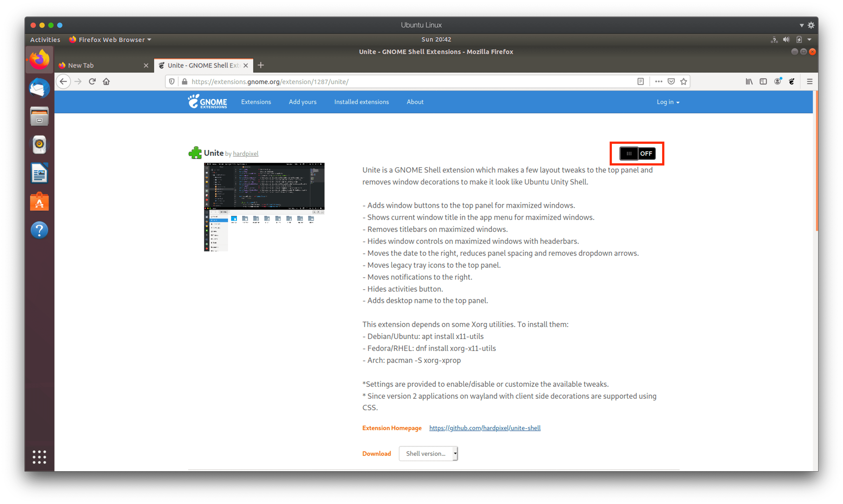843x504 pixels.
Task: Reload the current page
Action: click(92, 81)
